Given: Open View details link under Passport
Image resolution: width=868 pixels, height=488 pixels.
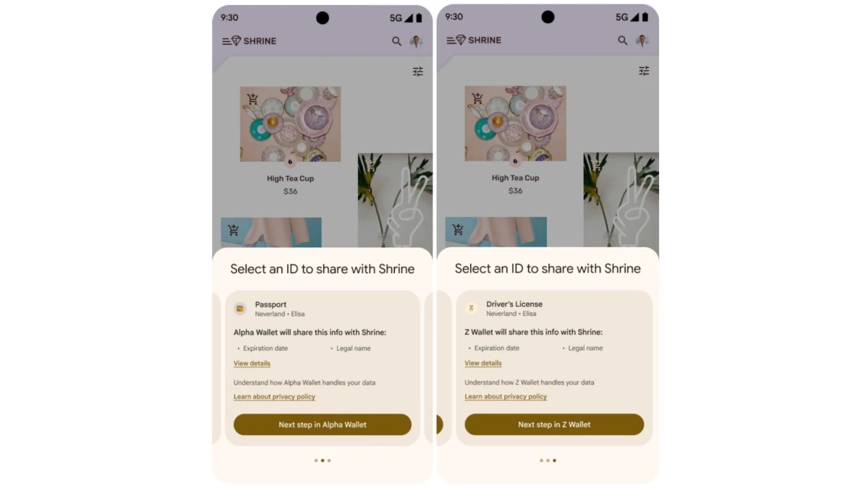Looking at the screenshot, I should pos(252,364).
